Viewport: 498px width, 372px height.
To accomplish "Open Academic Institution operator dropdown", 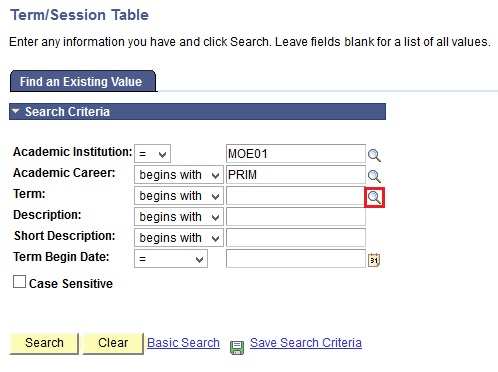I will coord(152,154).
